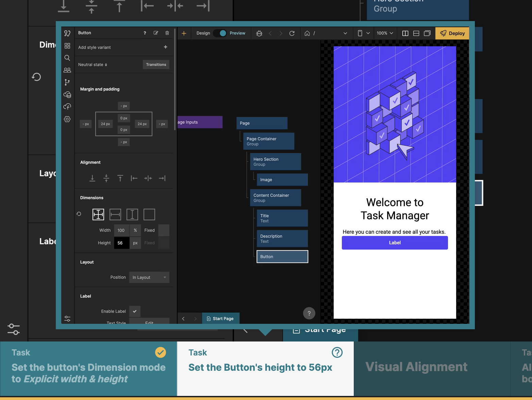Click the Transitions button
532x400 pixels.
tap(156, 65)
